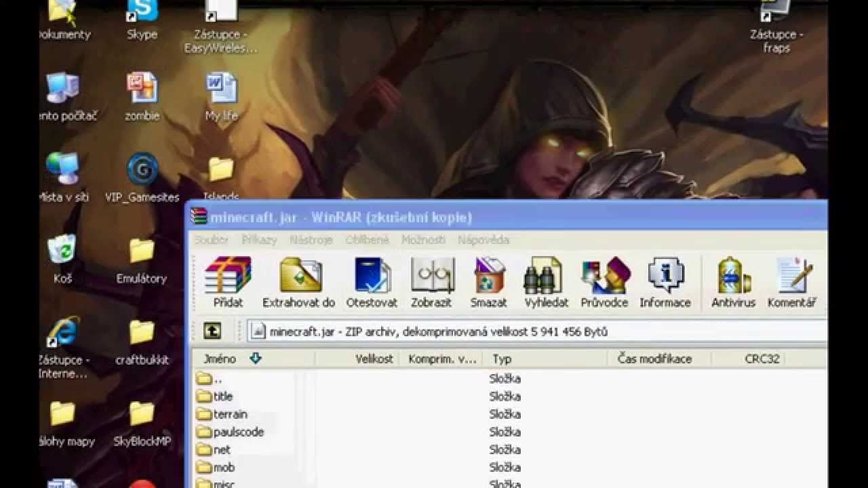Click the minecraft.jar WinRAR title bar

(507, 217)
